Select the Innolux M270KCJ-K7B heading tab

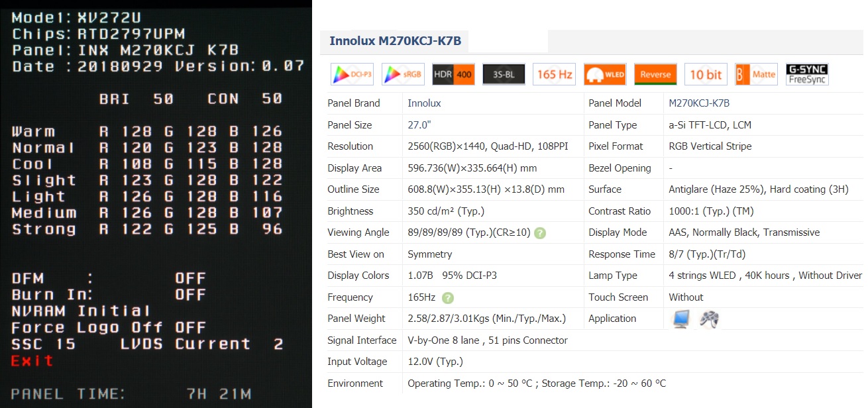pyautogui.click(x=396, y=41)
